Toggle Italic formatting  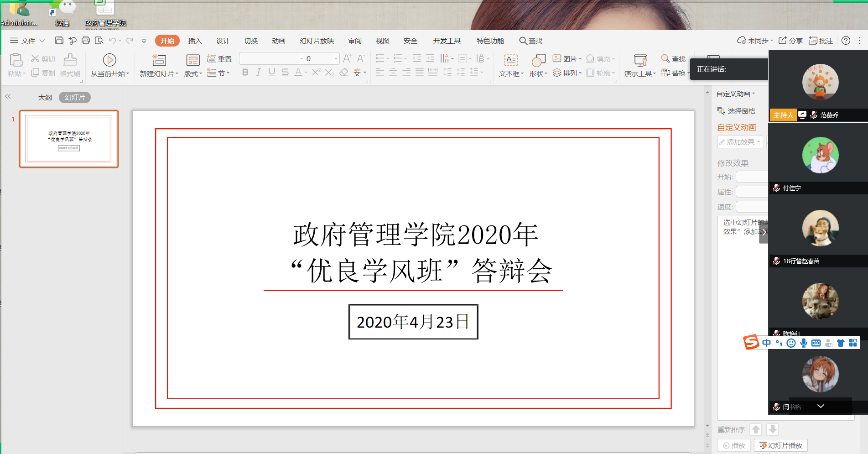[x=259, y=72]
